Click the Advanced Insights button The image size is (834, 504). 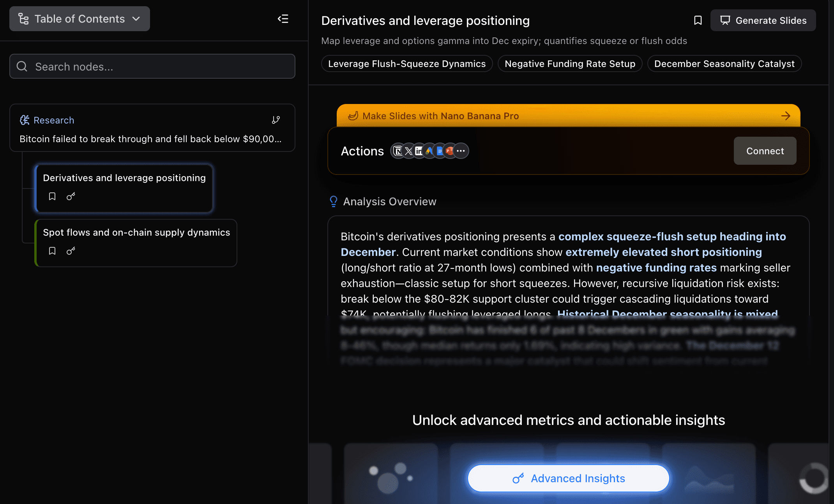[x=569, y=478]
